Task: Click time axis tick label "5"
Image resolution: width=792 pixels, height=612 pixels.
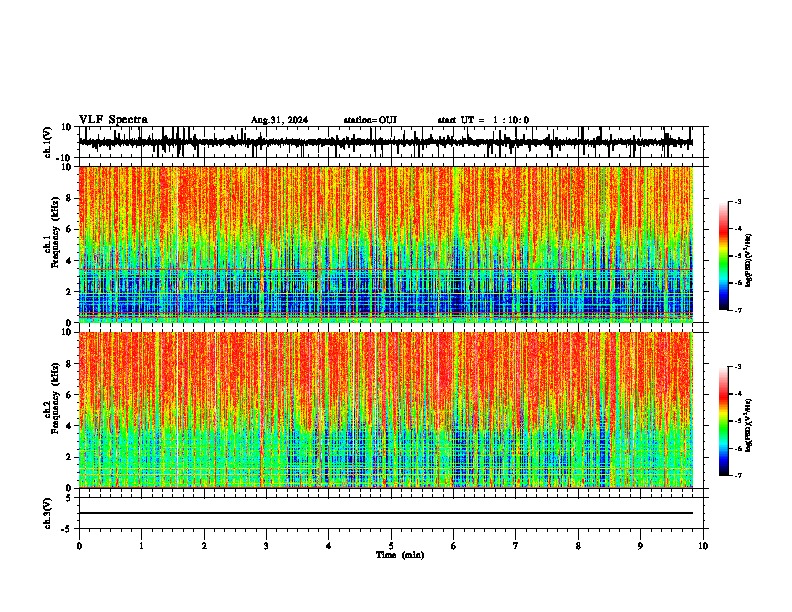Action: tap(391, 546)
